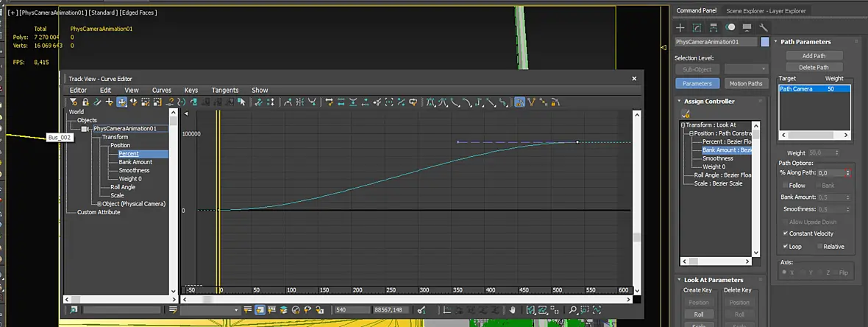Click the Filters icon in Curve Editor toolbar
Screen dimensions: 868x327
(x=73, y=102)
